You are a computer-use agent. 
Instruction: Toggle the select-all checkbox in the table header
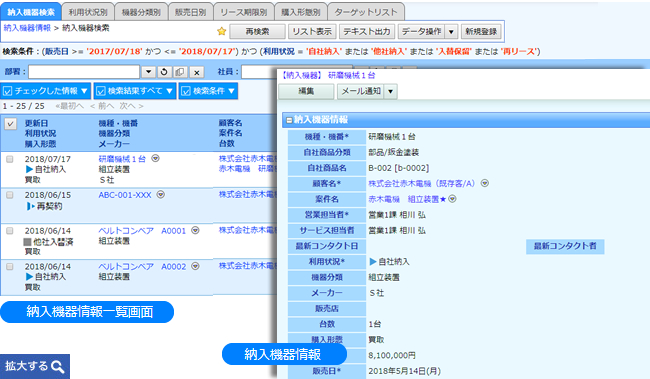[x=10, y=124]
